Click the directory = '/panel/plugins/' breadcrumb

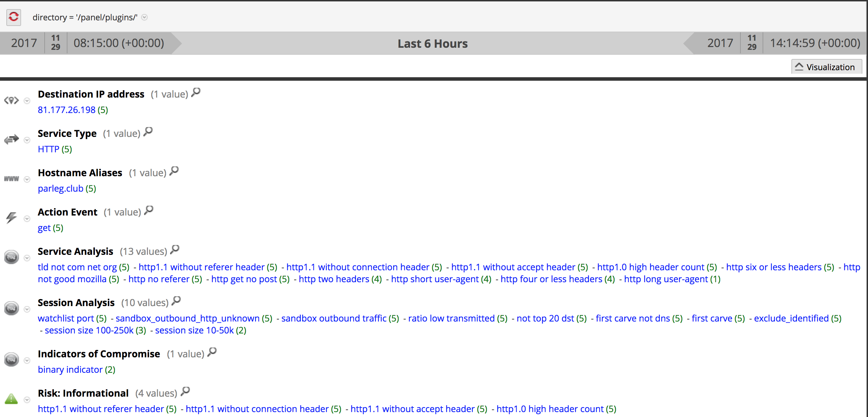[85, 17]
